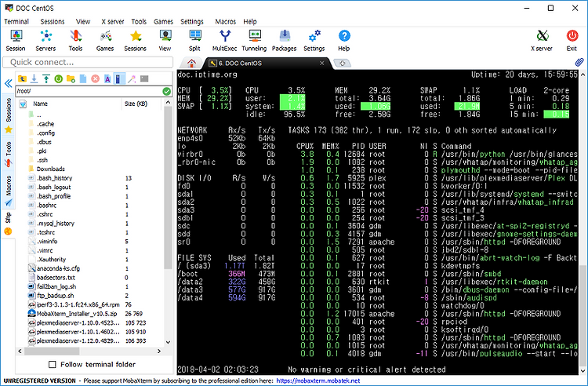Select the .bash_history file
The height and width of the screenshot is (386, 588).
tap(54, 178)
